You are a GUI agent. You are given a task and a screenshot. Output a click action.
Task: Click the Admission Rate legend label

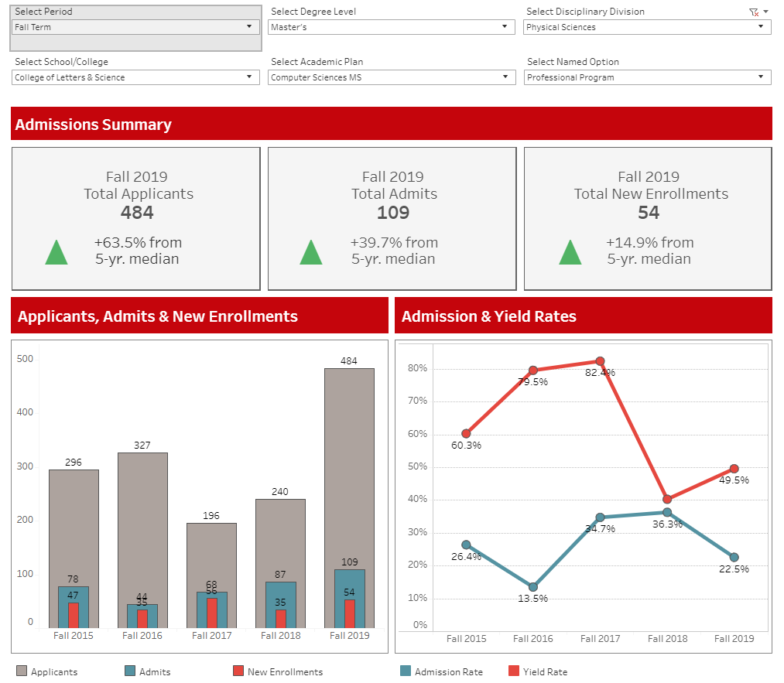tap(448, 672)
